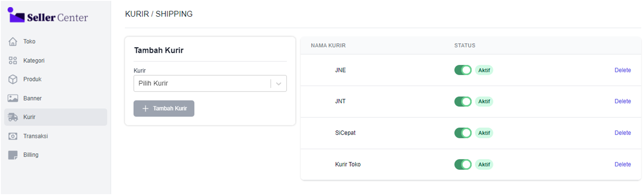Click the Banner image icon
Viewport: 644px width, 195px height.
[13, 98]
